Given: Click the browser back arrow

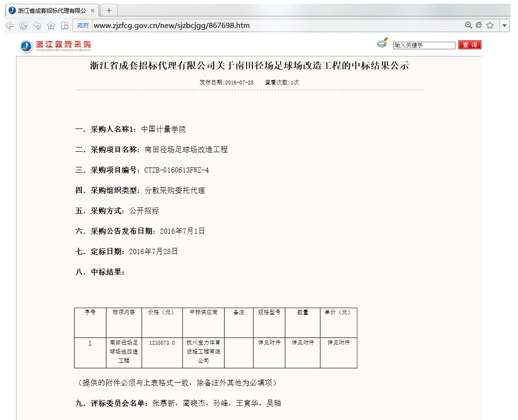Looking at the screenshot, I should click(x=10, y=26).
